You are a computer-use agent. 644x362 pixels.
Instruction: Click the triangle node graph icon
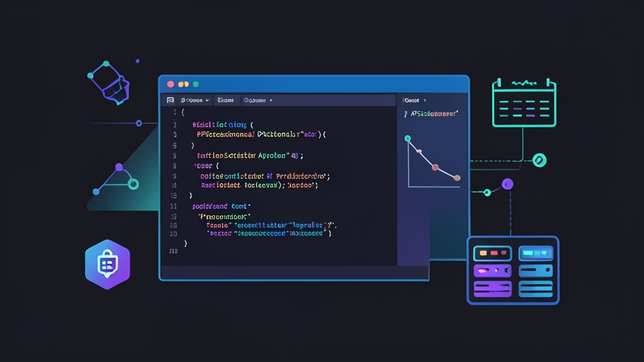click(116, 179)
